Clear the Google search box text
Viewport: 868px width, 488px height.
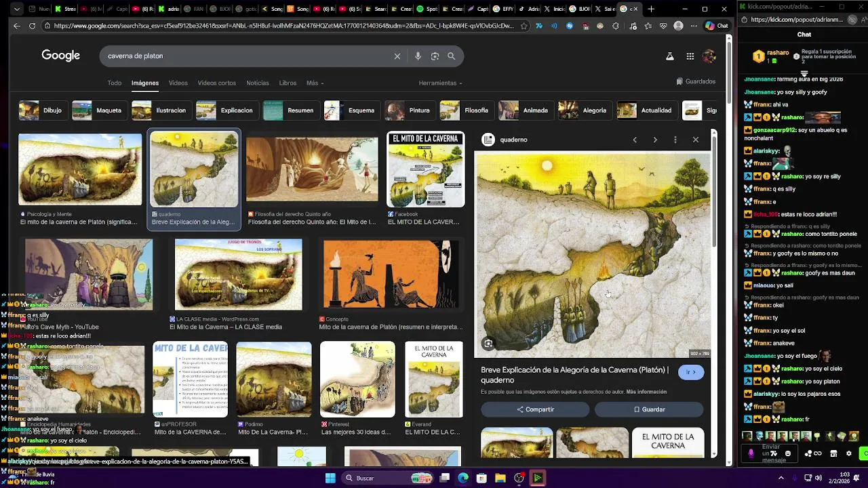[397, 56]
